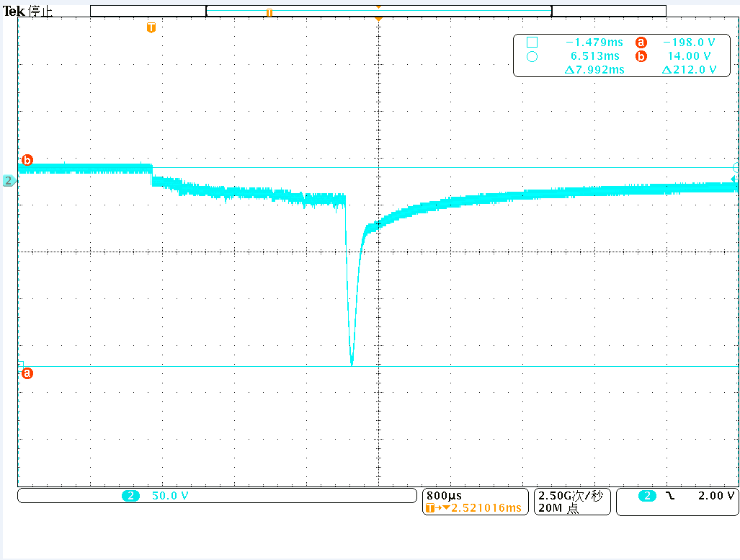Select cursor marker 'b' on waveform
This screenshot has width=740, height=560.
coord(27,160)
